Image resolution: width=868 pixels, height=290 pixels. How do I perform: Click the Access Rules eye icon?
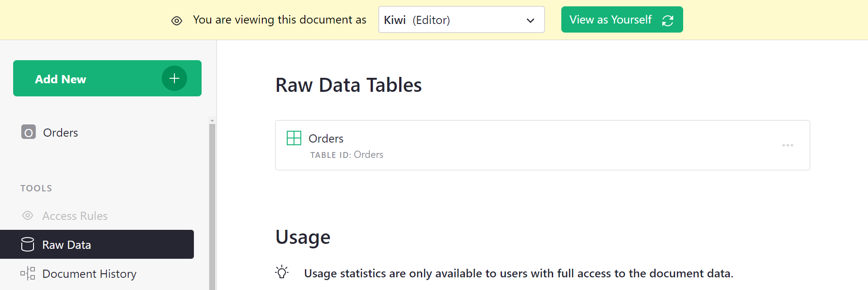point(28,216)
